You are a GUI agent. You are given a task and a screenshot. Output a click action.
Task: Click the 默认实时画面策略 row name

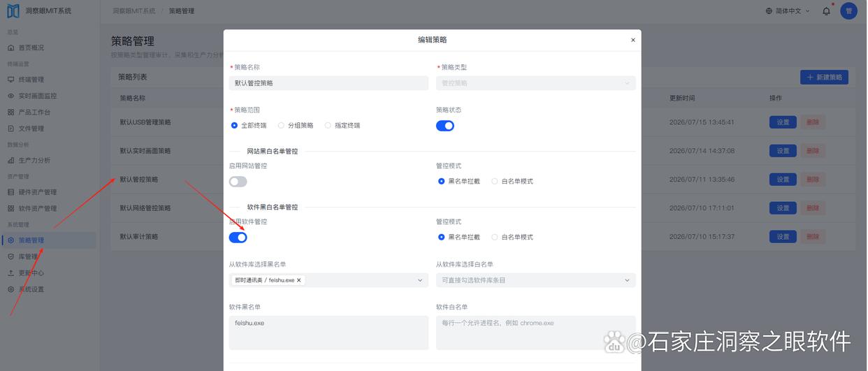click(145, 151)
